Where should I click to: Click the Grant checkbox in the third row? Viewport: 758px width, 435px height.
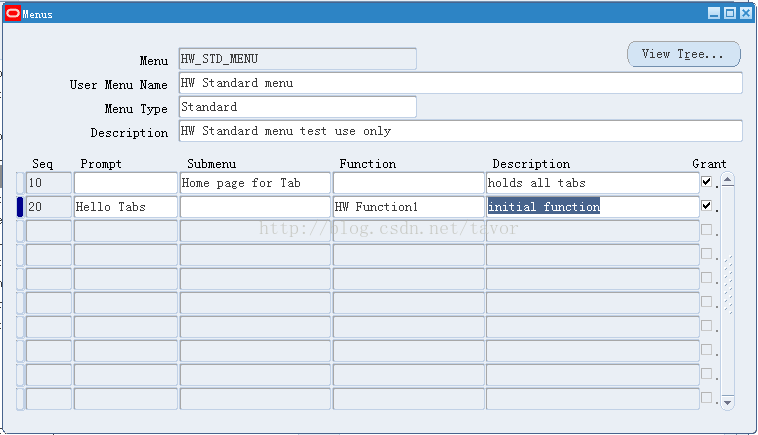(707, 230)
